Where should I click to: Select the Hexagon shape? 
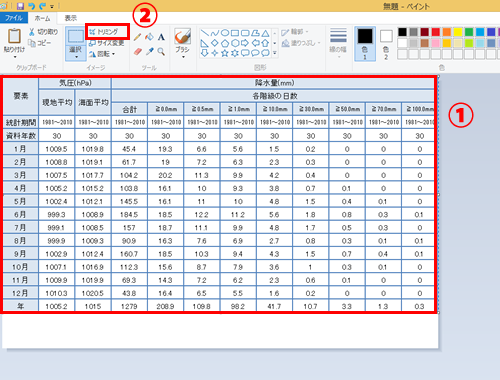tap(235, 43)
